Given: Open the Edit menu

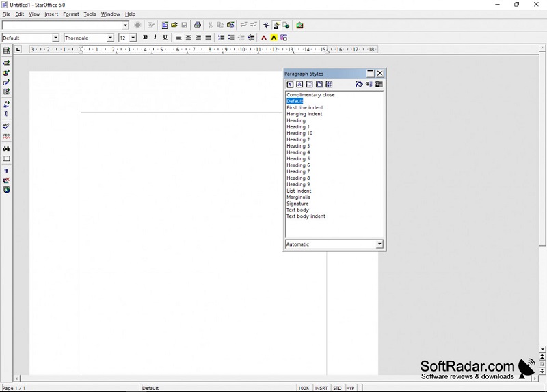Looking at the screenshot, I should (x=20, y=14).
